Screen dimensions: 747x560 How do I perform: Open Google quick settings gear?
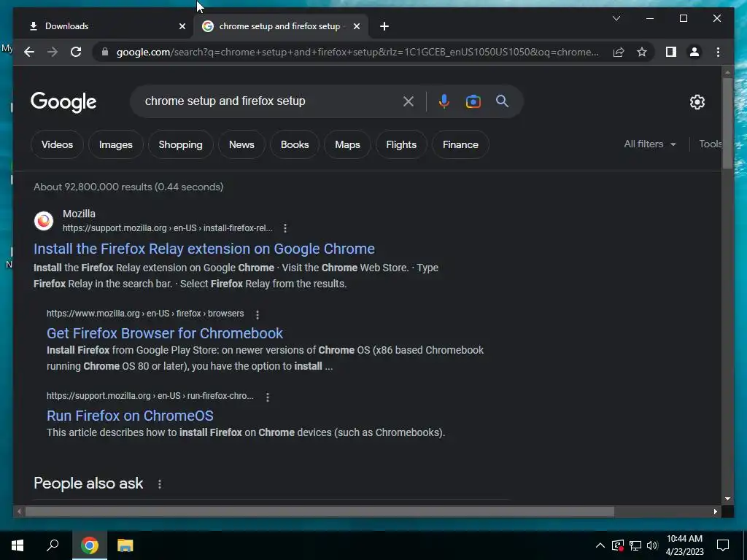point(697,102)
